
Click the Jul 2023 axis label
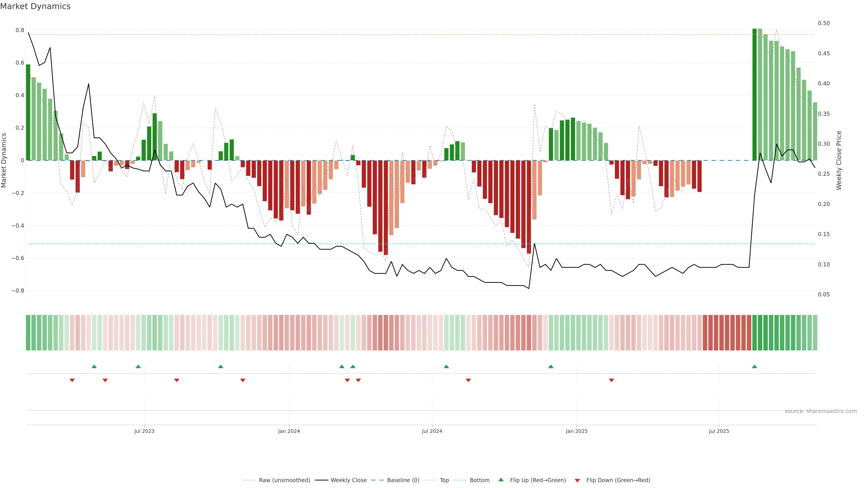click(x=144, y=431)
